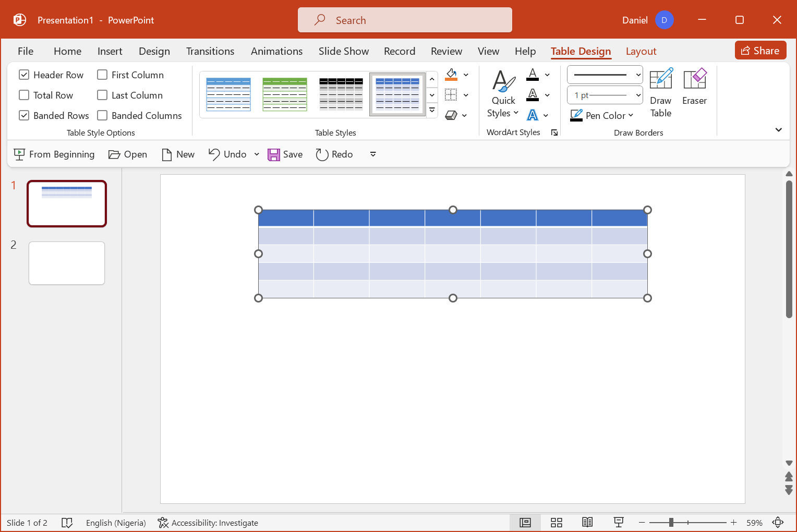
Task: Start slideshow From Beginning
Action: coord(54,154)
